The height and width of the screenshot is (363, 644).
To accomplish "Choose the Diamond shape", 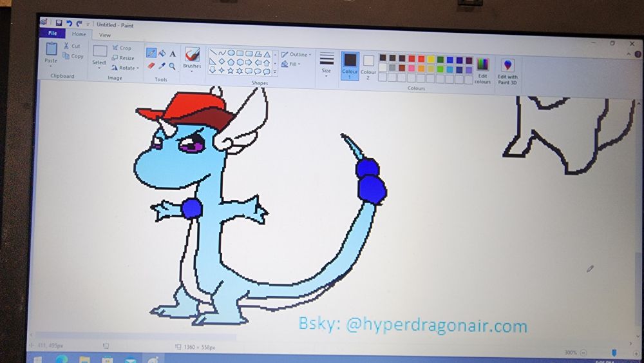I will coord(222,62).
